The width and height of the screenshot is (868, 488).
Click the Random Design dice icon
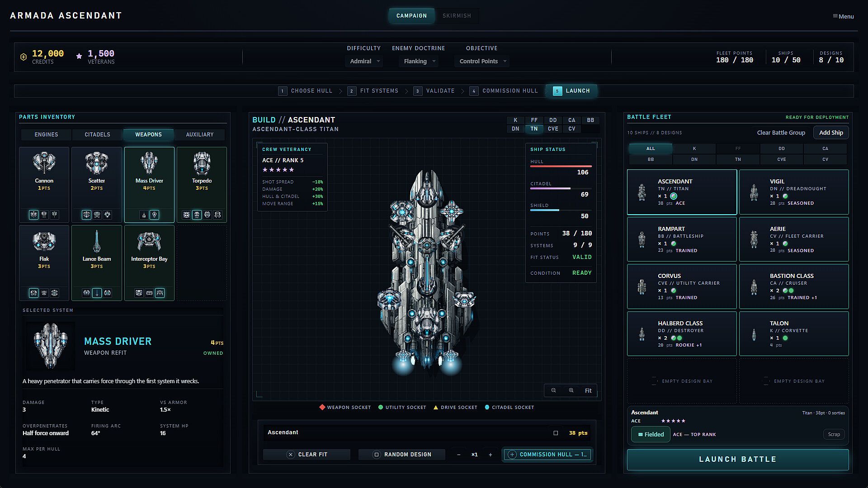pos(376,455)
